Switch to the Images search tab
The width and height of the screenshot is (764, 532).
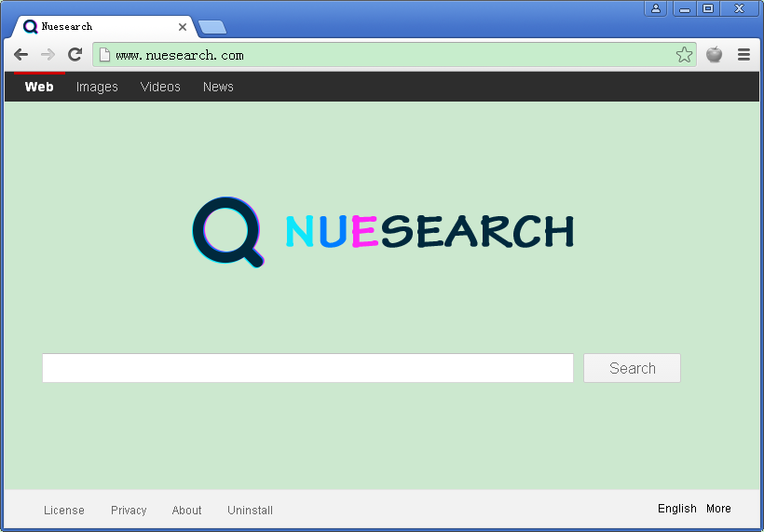[x=97, y=87]
